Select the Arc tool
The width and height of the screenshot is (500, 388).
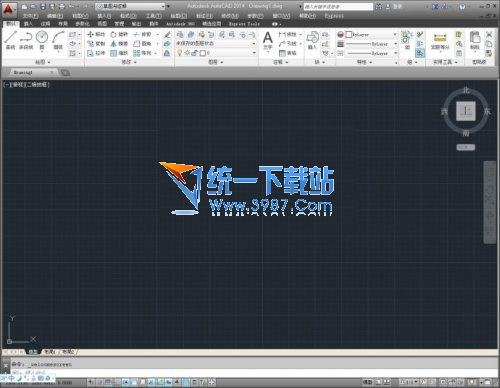(x=58, y=40)
